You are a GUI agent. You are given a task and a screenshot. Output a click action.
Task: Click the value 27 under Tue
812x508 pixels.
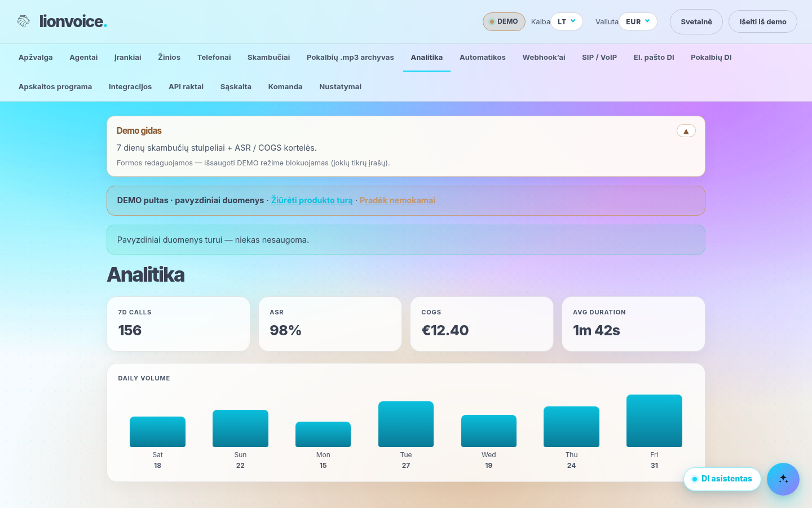coord(406,466)
